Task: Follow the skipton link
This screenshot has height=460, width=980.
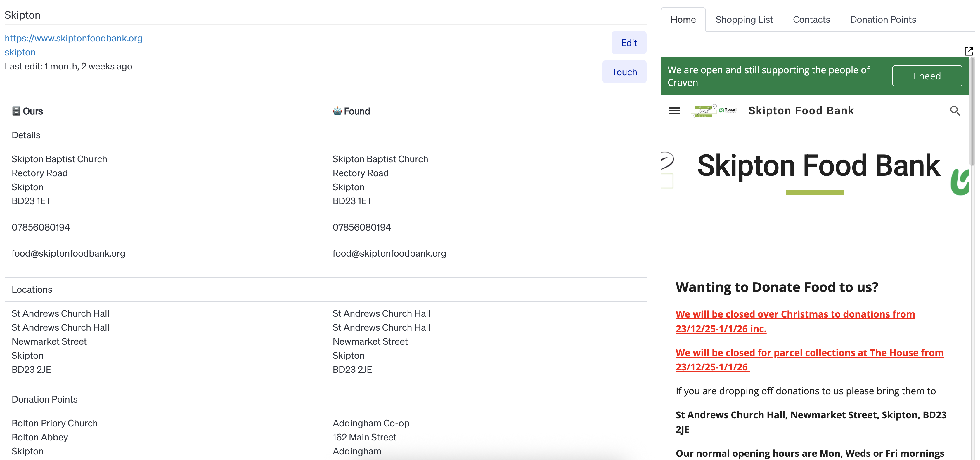Action: click(x=20, y=52)
